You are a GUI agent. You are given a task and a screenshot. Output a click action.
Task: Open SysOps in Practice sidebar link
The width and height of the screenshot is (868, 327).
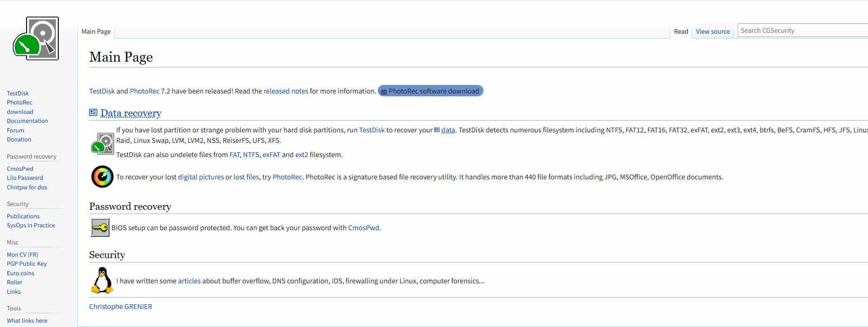coord(31,225)
